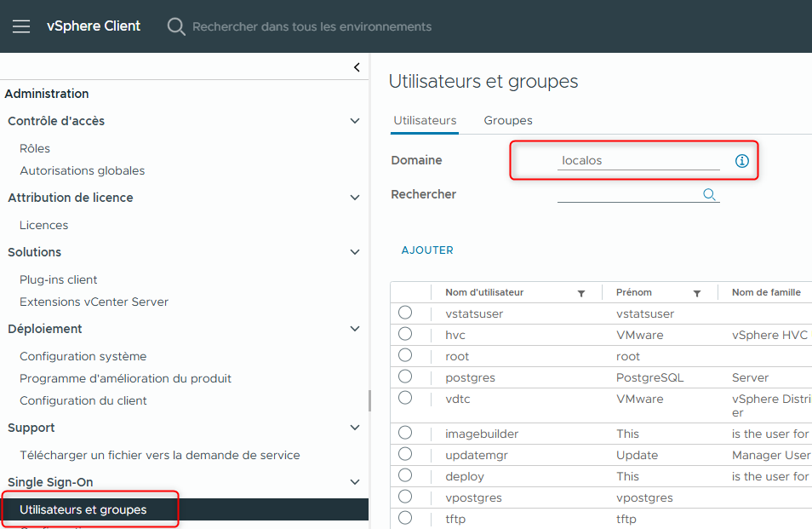Open the filter on Nom d'utilisateur column
812x529 pixels.
[581, 292]
